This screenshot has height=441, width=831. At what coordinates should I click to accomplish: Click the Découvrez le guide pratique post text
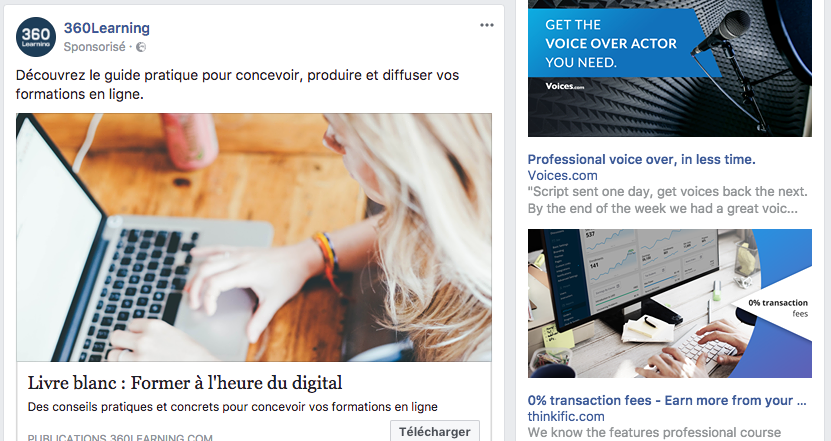click(237, 84)
